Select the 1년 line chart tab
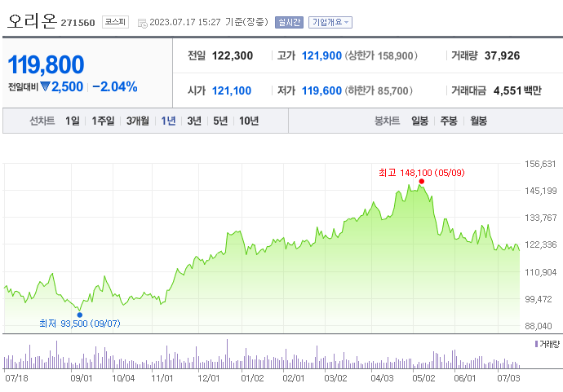This screenshot has height=392, width=563. point(168,121)
